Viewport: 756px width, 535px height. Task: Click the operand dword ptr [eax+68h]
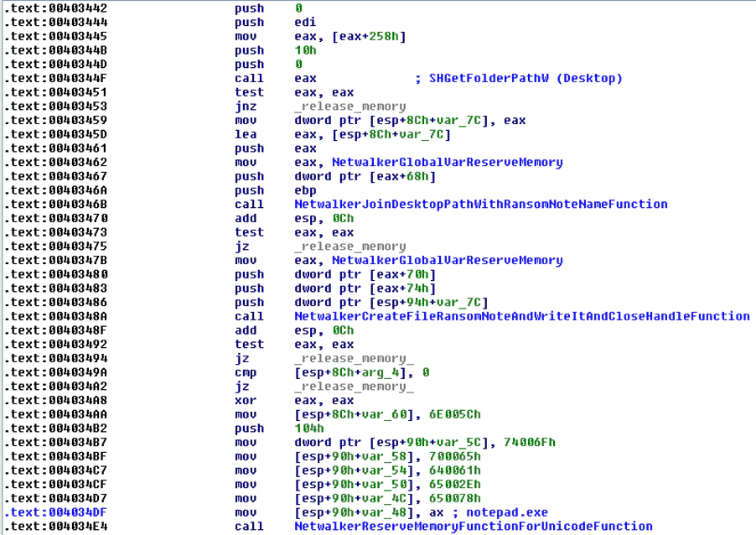(365, 176)
